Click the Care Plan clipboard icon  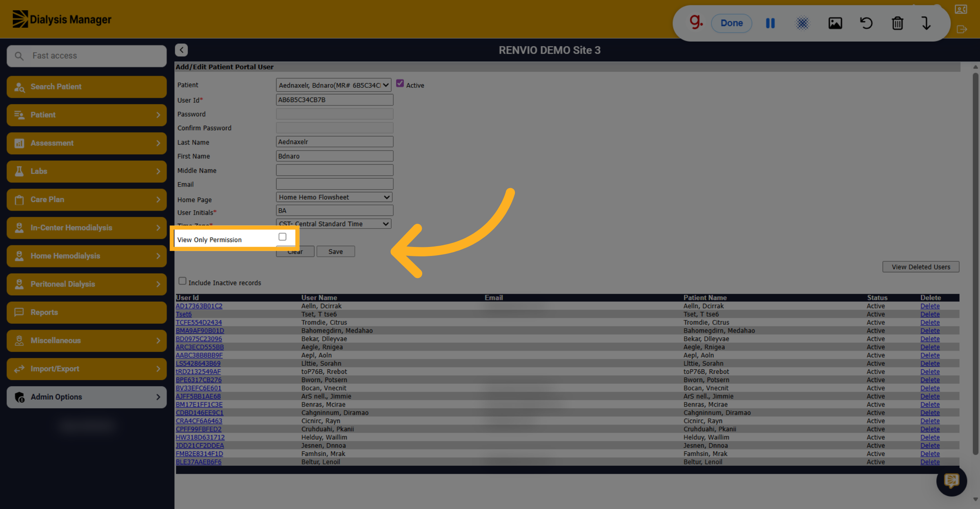click(x=19, y=200)
